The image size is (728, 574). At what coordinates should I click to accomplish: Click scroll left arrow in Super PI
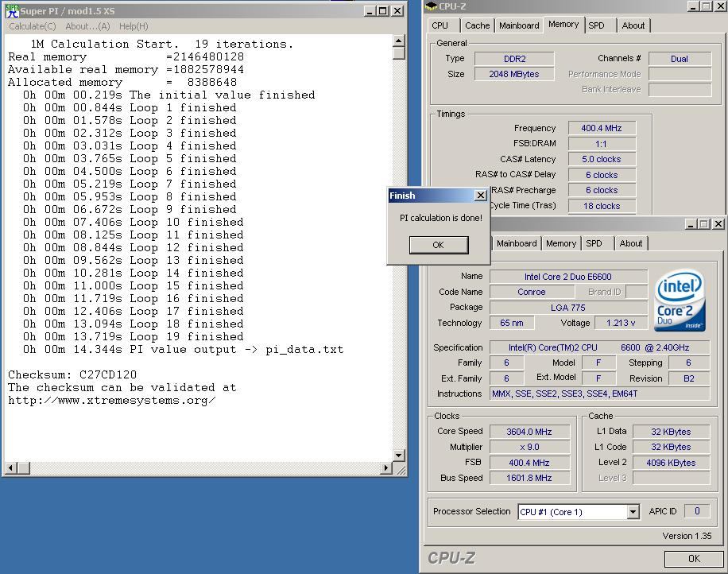[x=11, y=468]
